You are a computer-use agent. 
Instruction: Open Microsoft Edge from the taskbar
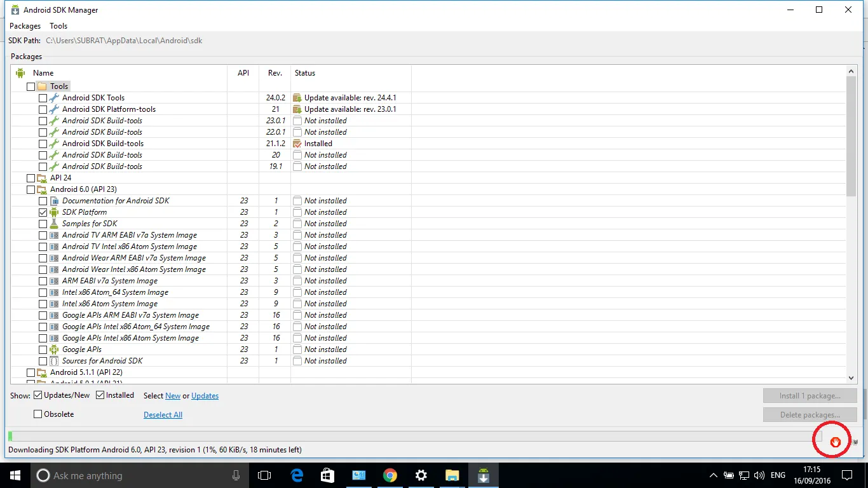pos(297,475)
